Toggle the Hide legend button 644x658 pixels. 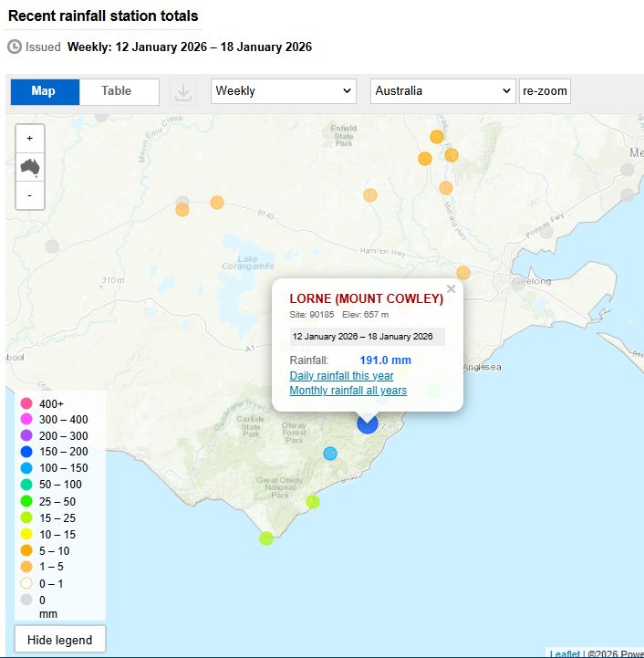[x=60, y=640]
